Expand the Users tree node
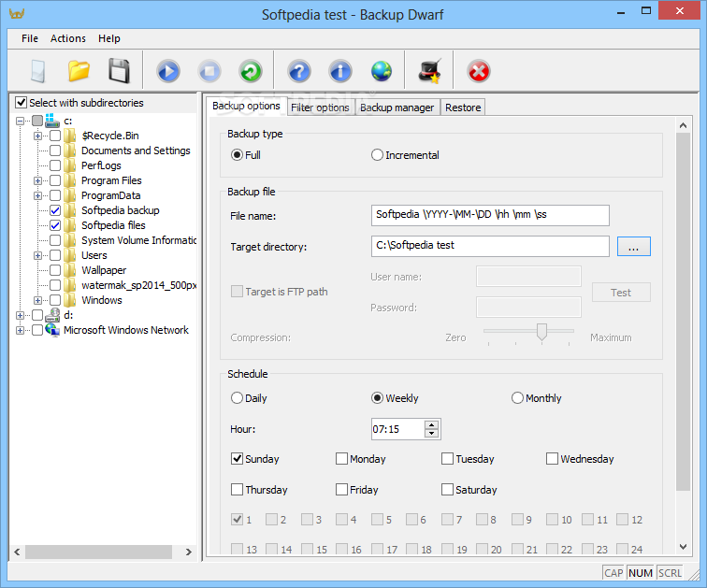 37,255
